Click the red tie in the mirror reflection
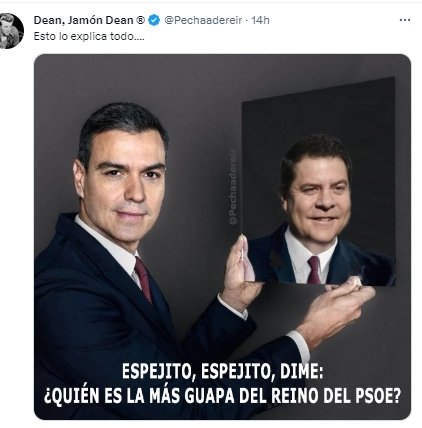Image resolution: width=422 pixels, height=428 pixels. point(314,269)
